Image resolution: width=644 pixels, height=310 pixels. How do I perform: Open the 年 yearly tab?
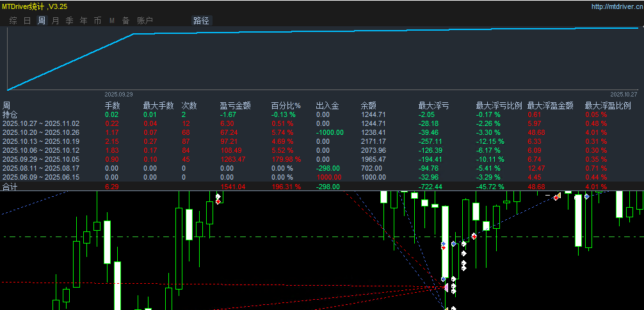point(83,20)
